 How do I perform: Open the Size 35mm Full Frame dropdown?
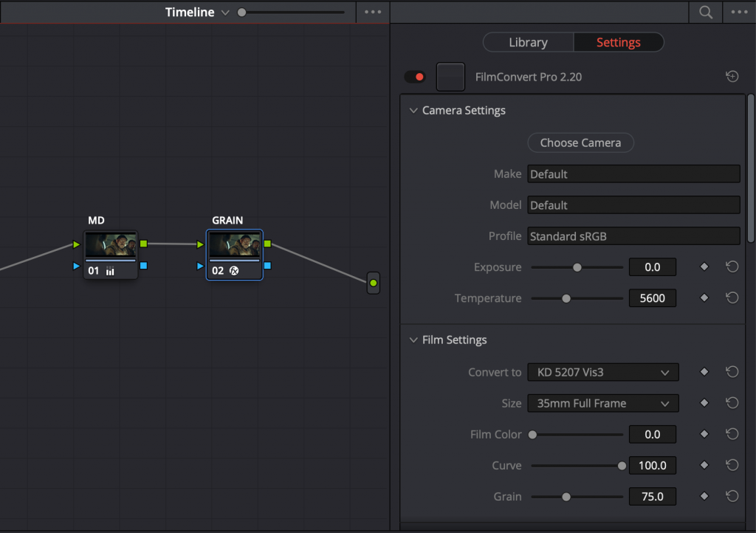pos(602,403)
